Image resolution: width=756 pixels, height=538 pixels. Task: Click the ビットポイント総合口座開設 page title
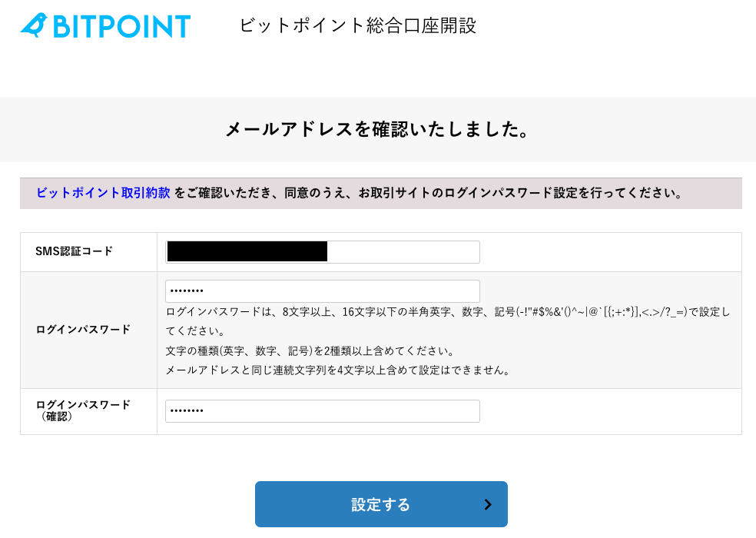click(x=357, y=25)
